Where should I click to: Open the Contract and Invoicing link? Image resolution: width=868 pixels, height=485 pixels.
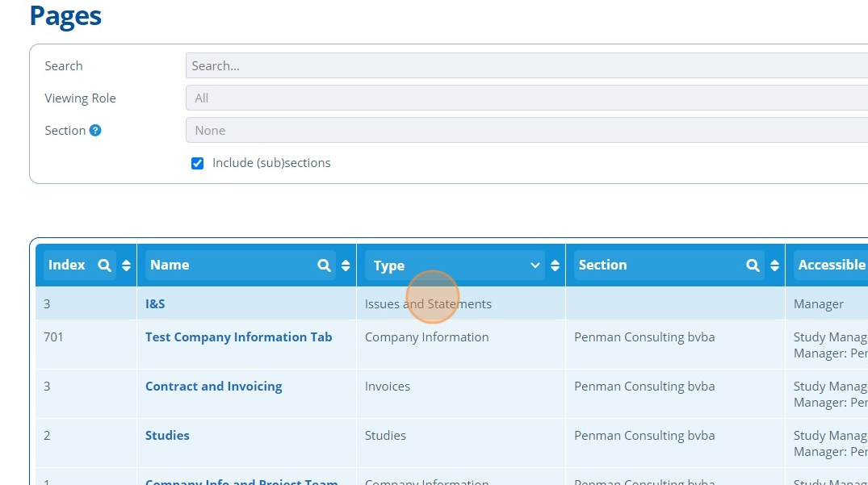[214, 386]
